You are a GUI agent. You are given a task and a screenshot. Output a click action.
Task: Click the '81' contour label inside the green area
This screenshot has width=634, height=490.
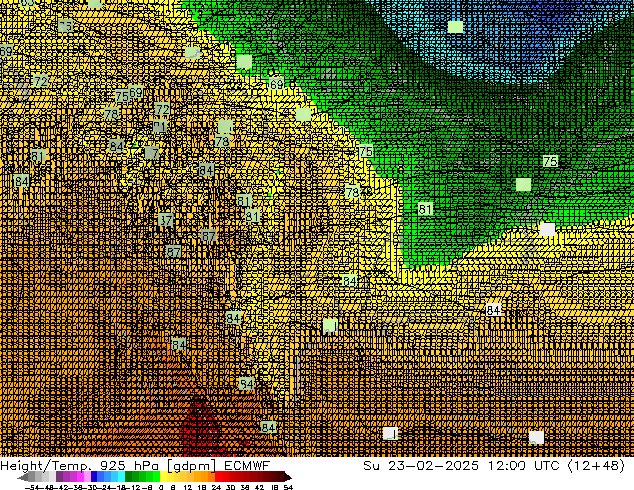(x=425, y=209)
